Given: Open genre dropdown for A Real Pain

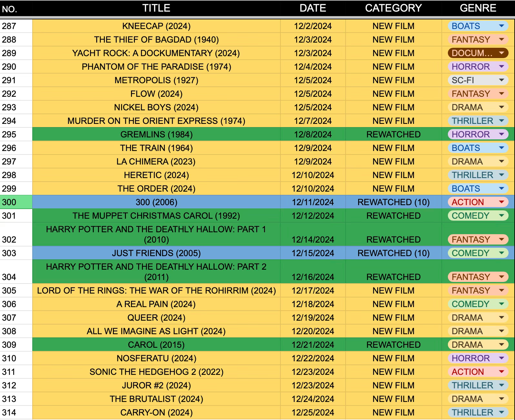Looking at the screenshot, I should 478,304.
